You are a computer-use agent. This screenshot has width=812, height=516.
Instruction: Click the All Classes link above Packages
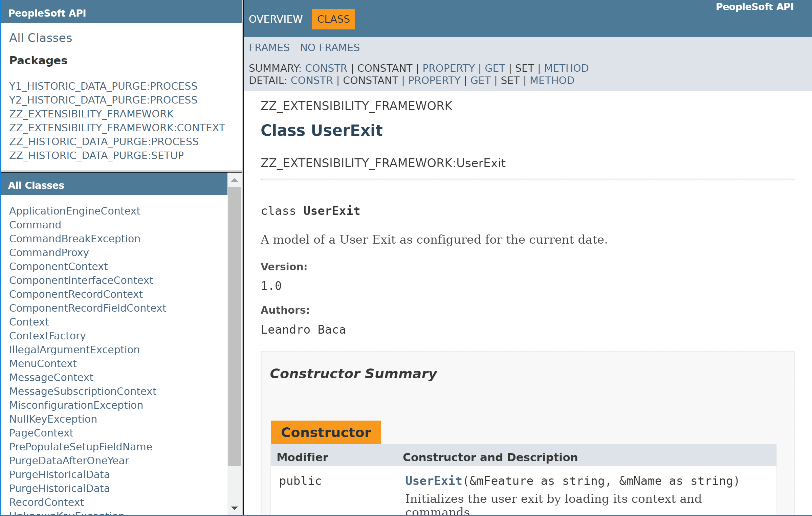pyautogui.click(x=41, y=38)
